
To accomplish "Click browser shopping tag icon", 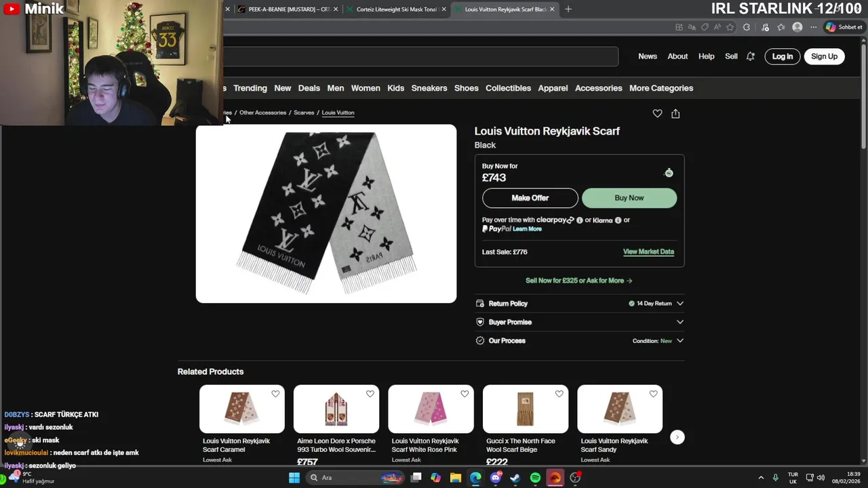I will point(705,27).
